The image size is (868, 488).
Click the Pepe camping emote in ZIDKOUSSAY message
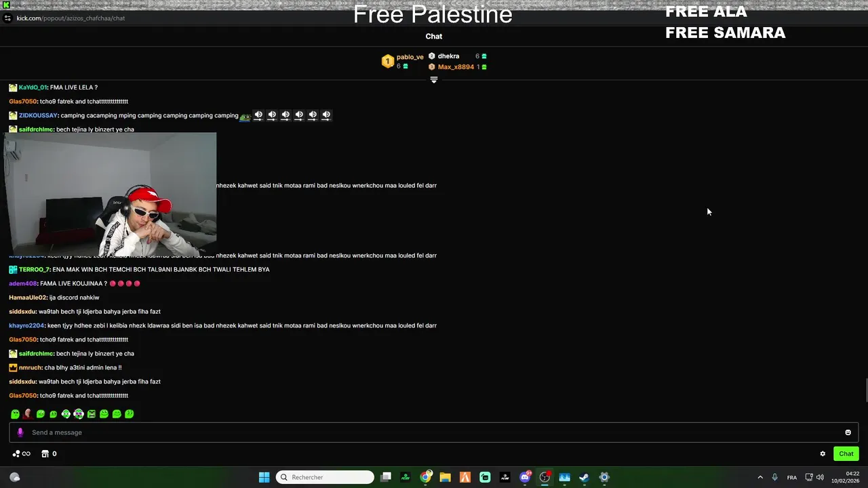click(245, 116)
